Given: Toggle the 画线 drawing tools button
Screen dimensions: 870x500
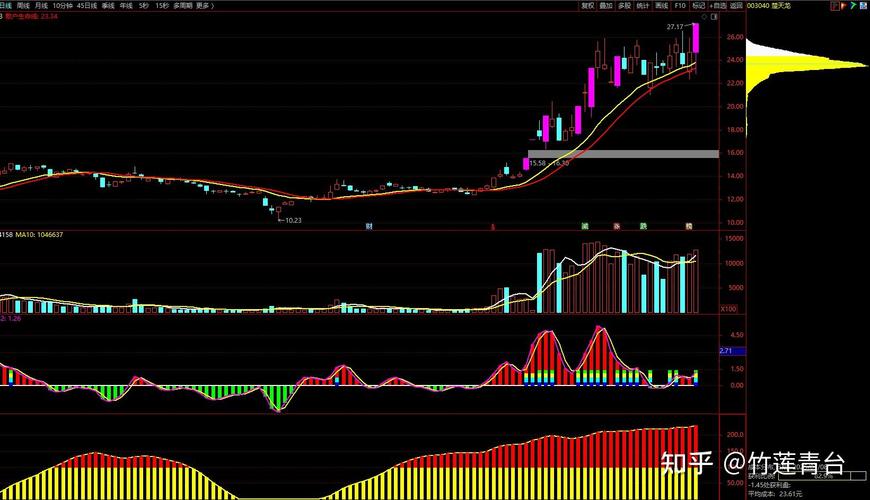Looking at the screenshot, I should pos(661,5).
